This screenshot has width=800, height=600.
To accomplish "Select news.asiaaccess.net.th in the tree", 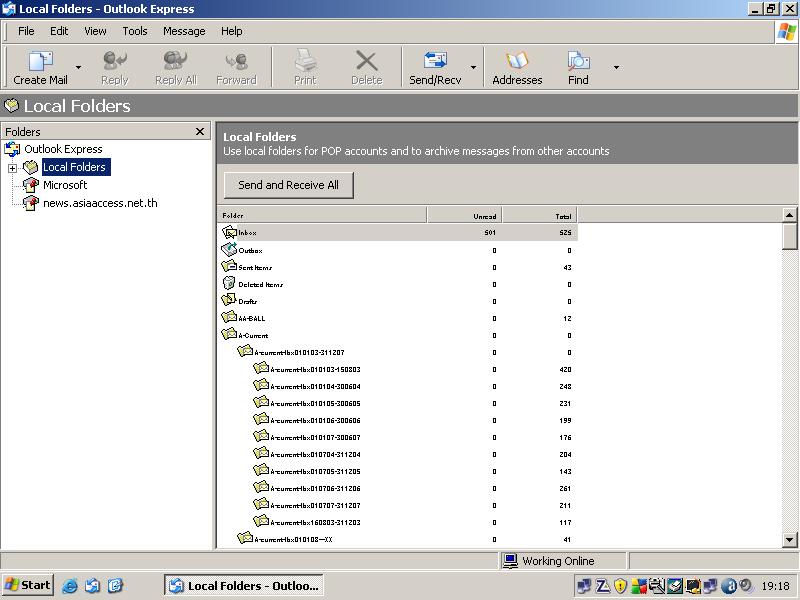I will [x=100, y=203].
